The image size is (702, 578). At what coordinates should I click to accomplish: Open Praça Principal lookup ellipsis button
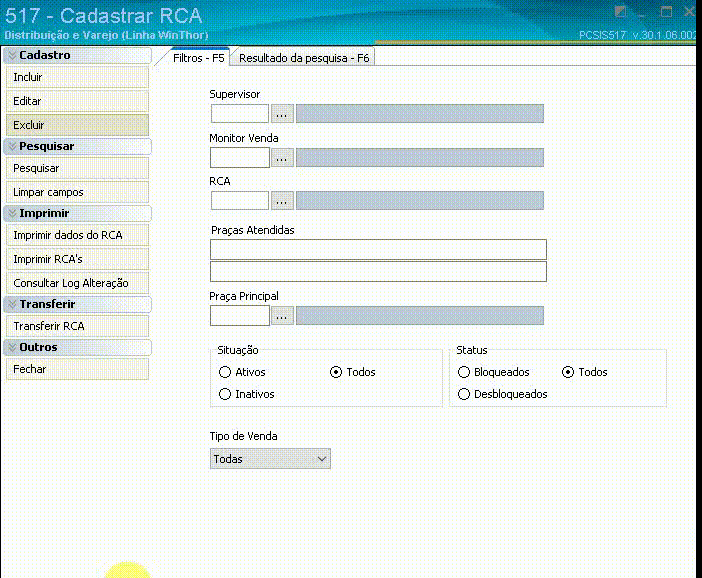pos(282,316)
